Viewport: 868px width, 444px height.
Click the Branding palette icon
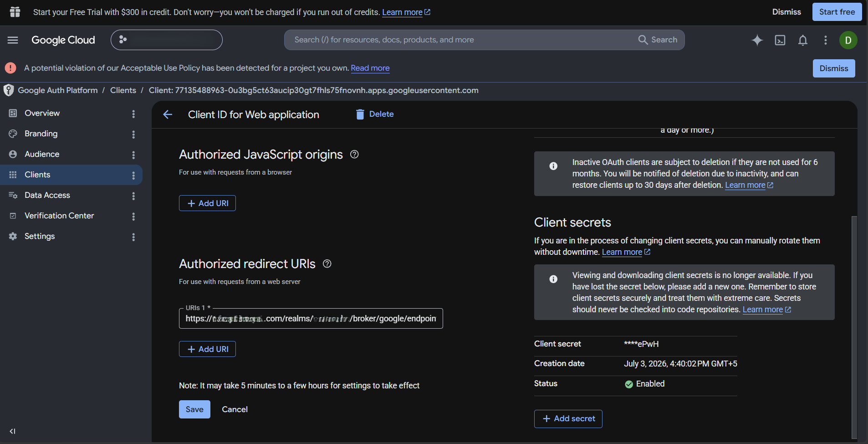[13, 134]
